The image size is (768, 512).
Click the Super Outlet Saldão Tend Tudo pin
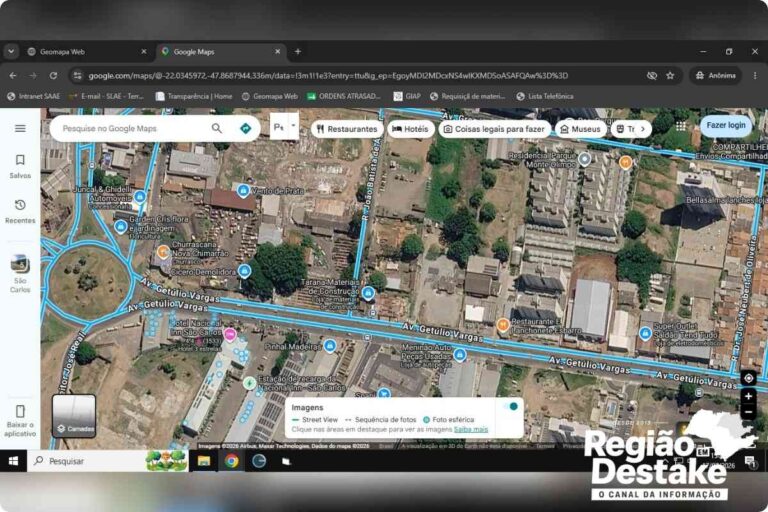click(x=646, y=334)
